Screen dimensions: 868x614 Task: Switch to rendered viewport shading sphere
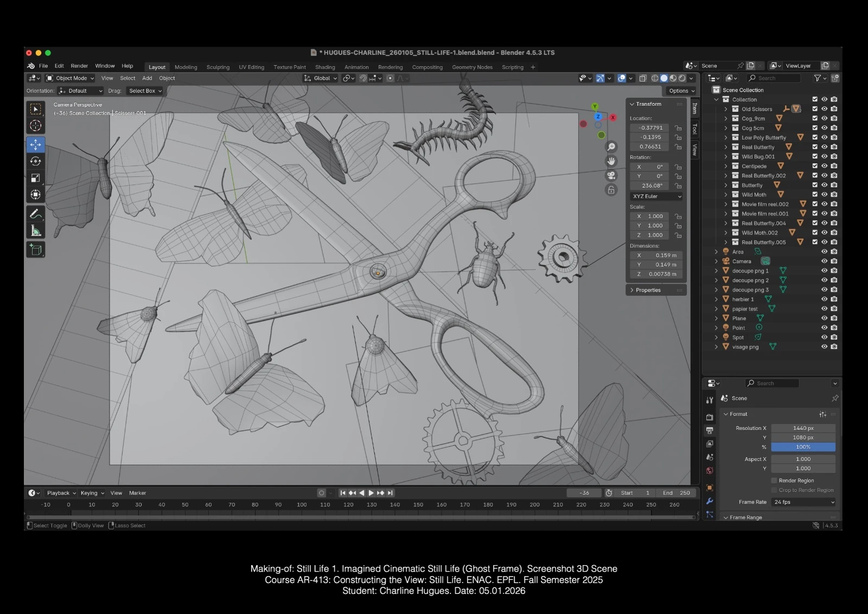(682, 78)
